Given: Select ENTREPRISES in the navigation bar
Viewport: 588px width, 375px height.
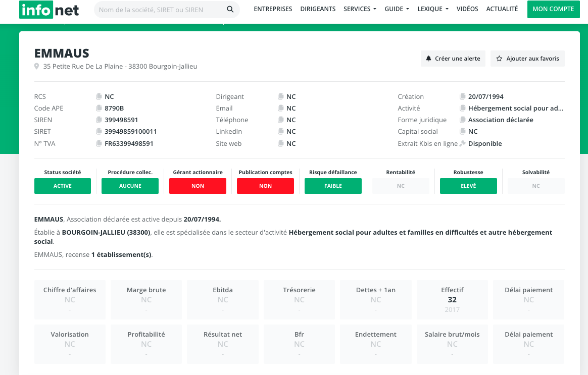Looking at the screenshot, I should tap(273, 9).
